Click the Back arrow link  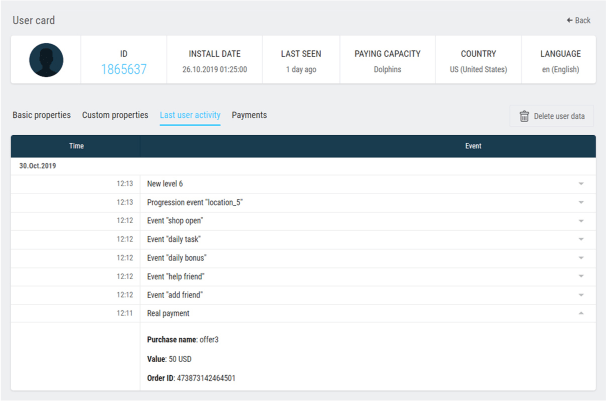click(578, 19)
